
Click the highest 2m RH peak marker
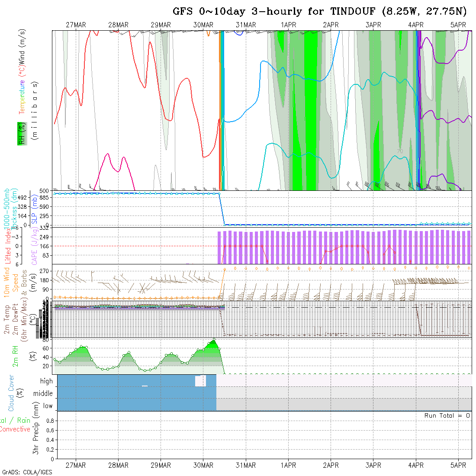point(214,340)
